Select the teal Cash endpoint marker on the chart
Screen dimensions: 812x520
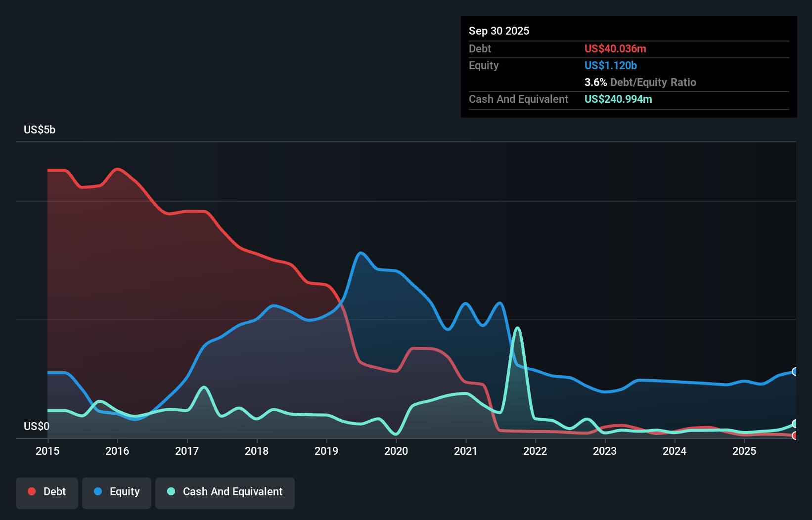click(795, 423)
